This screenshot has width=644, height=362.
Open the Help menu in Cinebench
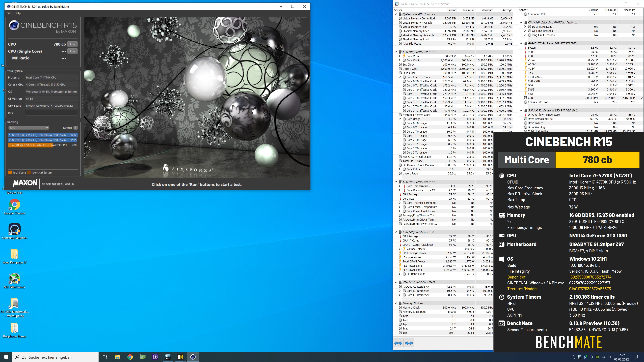(17, 13)
